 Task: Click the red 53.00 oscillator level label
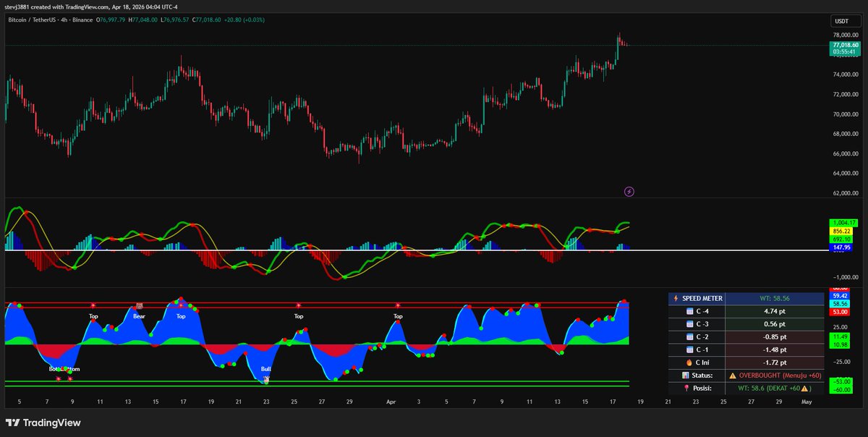(x=840, y=312)
